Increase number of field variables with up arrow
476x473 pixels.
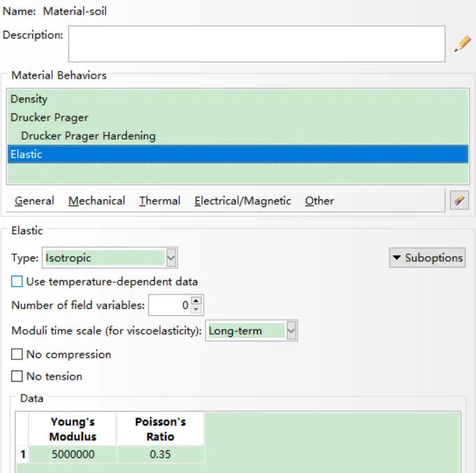click(197, 300)
